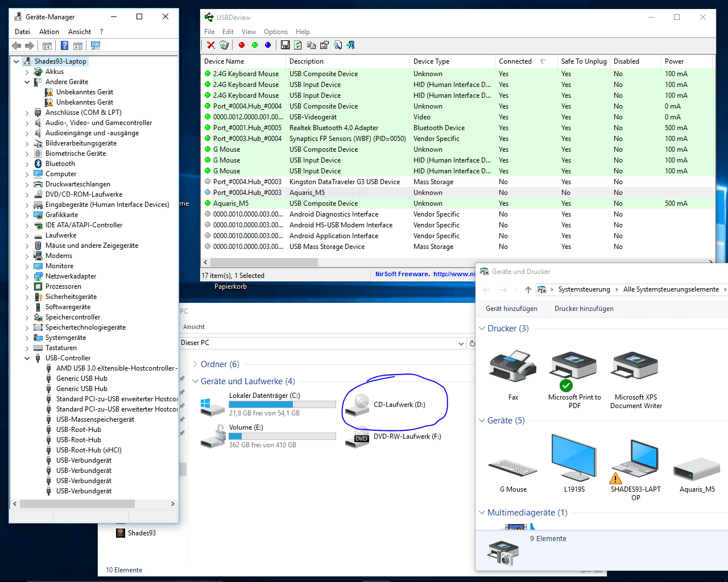This screenshot has height=582, width=728.
Task: Click the exit door icon in USBDeview toolbar
Action: 351,45
